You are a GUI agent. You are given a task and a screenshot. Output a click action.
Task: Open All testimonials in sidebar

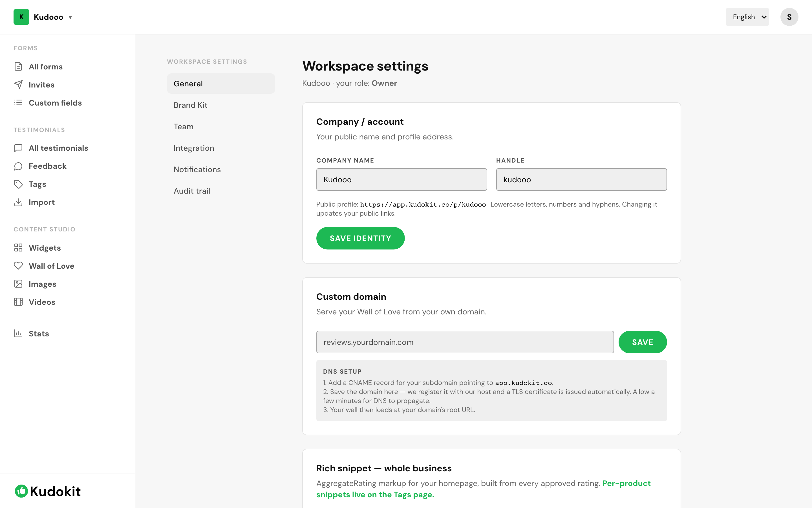(x=58, y=148)
